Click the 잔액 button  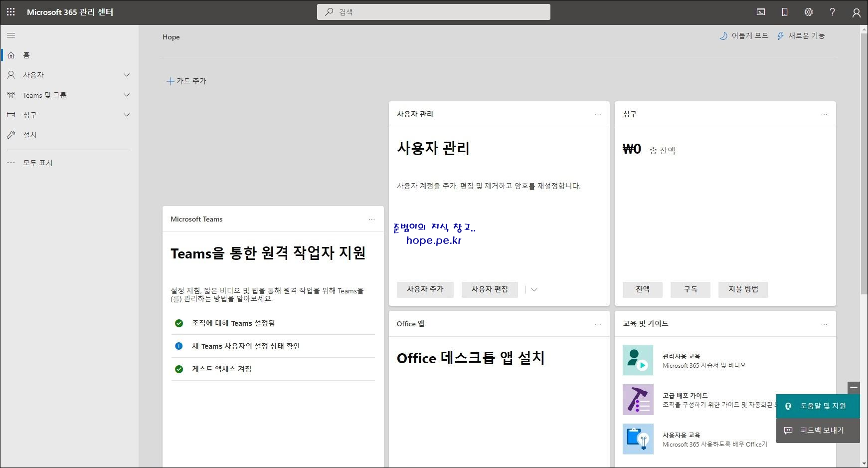[643, 289]
